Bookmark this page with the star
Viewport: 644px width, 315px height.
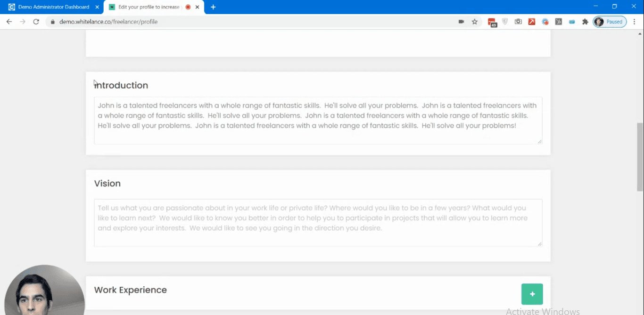475,22
